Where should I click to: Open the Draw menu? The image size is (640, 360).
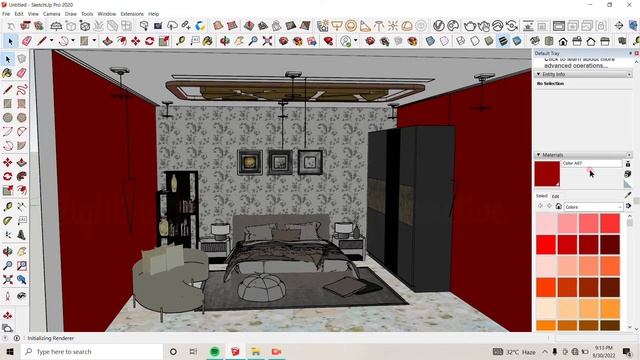[71, 14]
